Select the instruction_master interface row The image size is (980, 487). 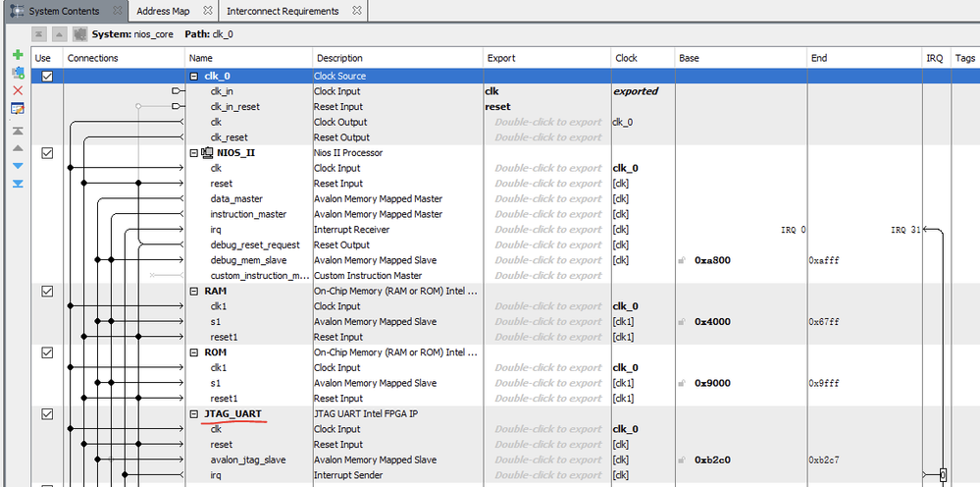[x=248, y=214]
